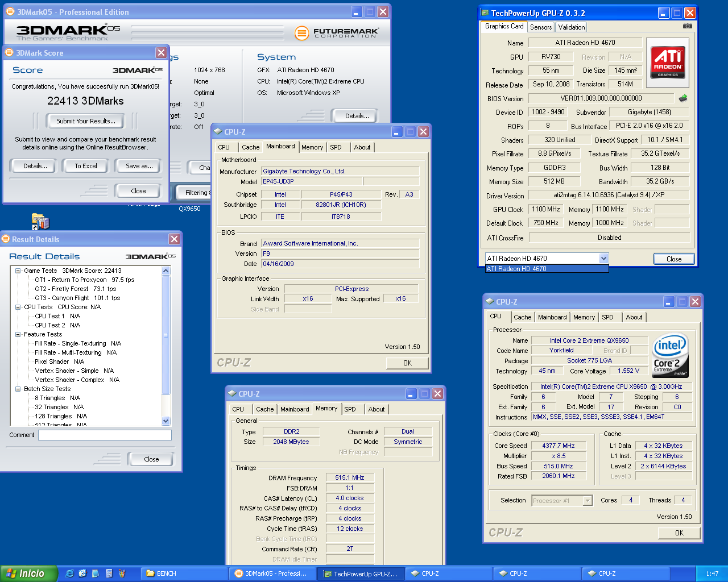Screen dimensions: 728x582
Task: Click Save as button in 3DMark Score
Action: pos(139,166)
